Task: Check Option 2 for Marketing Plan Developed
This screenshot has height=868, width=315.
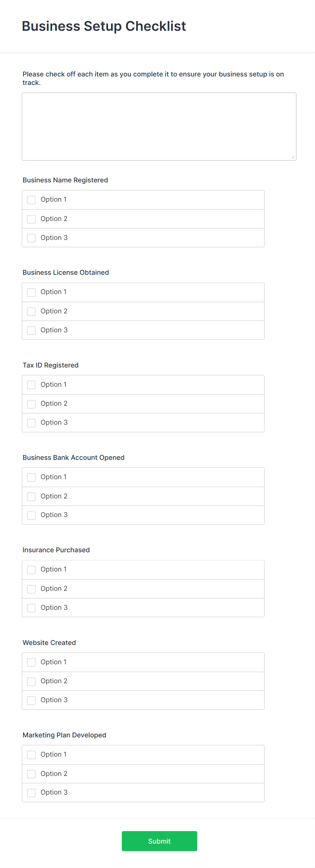Action: [x=31, y=774]
